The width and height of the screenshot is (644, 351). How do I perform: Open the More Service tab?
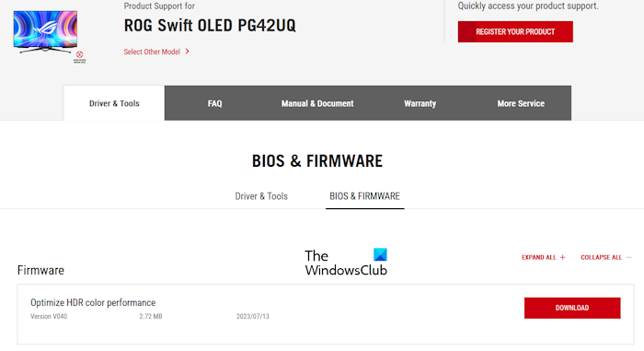[x=521, y=103]
